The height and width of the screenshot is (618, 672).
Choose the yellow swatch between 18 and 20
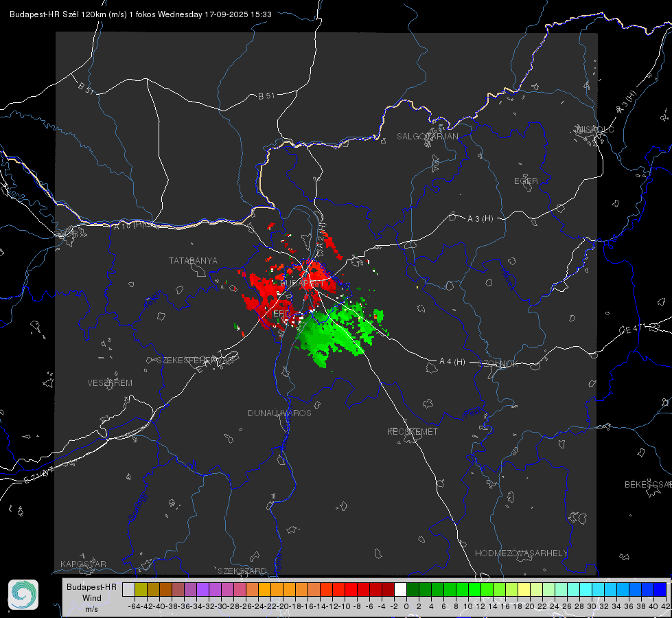(524, 589)
